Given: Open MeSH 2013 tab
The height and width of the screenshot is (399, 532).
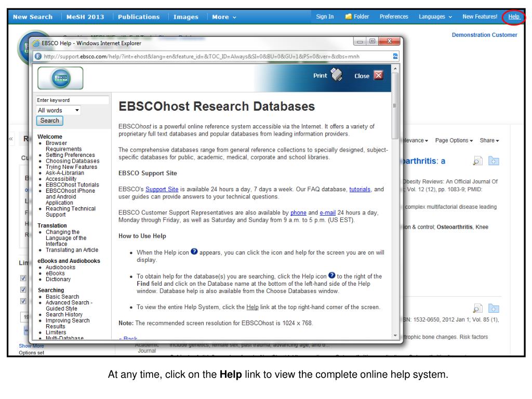Looking at the screenshot, I should pos(85,17).
